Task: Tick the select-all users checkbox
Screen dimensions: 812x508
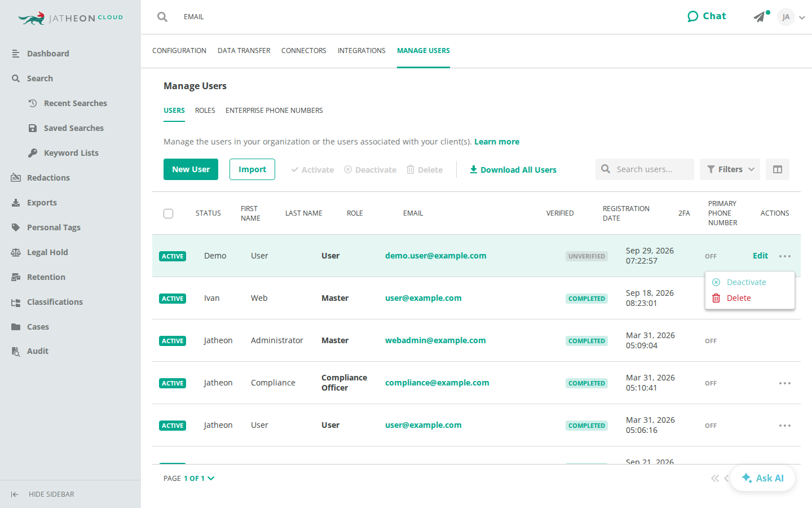Action: [x=168, y=213]
